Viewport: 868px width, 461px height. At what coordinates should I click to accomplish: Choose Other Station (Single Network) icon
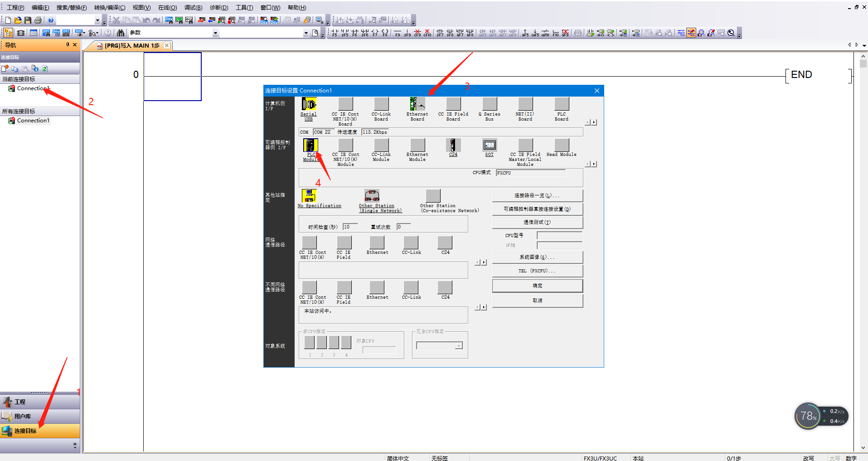click(x=372, y=196)
